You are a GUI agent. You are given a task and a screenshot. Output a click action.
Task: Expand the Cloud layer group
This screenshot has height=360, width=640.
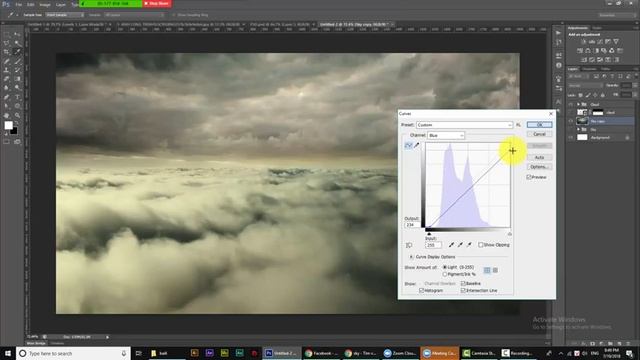578,105
